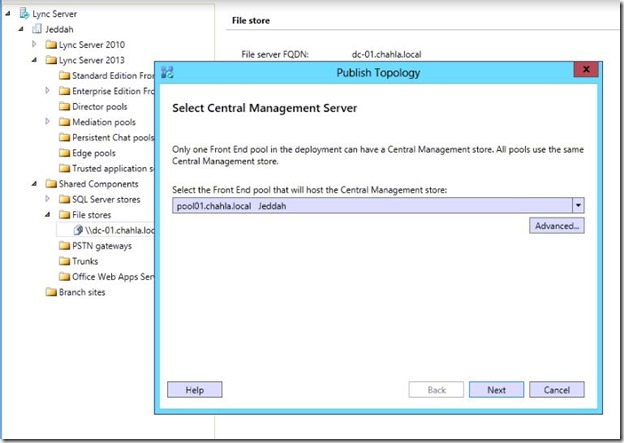Click the Standard Edition Front End folder icon
The height and width of the screenshot is (443, 624).
tap(64, 75)
